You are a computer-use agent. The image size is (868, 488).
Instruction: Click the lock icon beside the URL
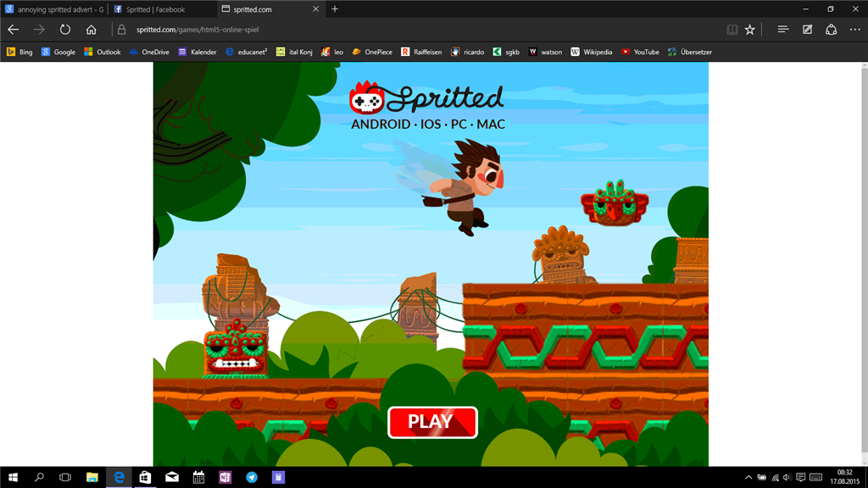(122, 30)
